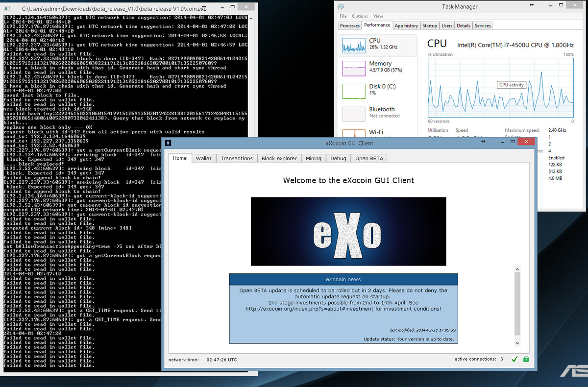
Task: Select the Wi-Fi item in Task Manager
Action: (377, 132)
